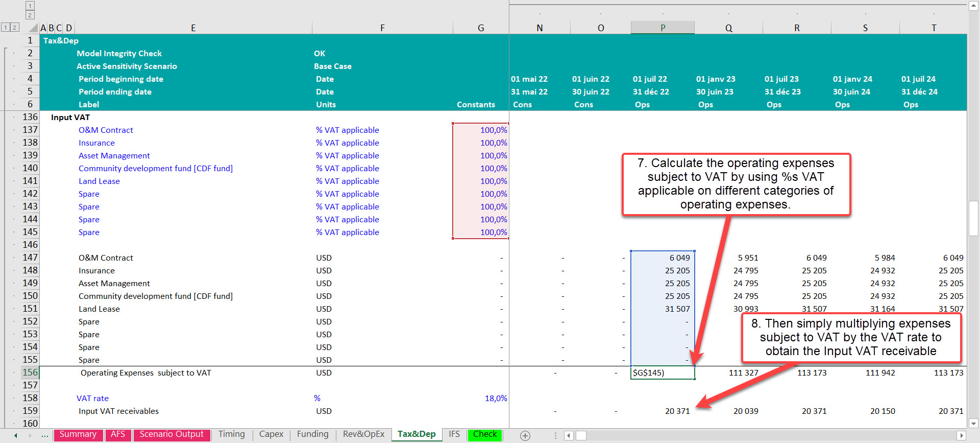The image size is (980, 443).
Task: Click row outline level 2 button
Action: click(14, 27)
